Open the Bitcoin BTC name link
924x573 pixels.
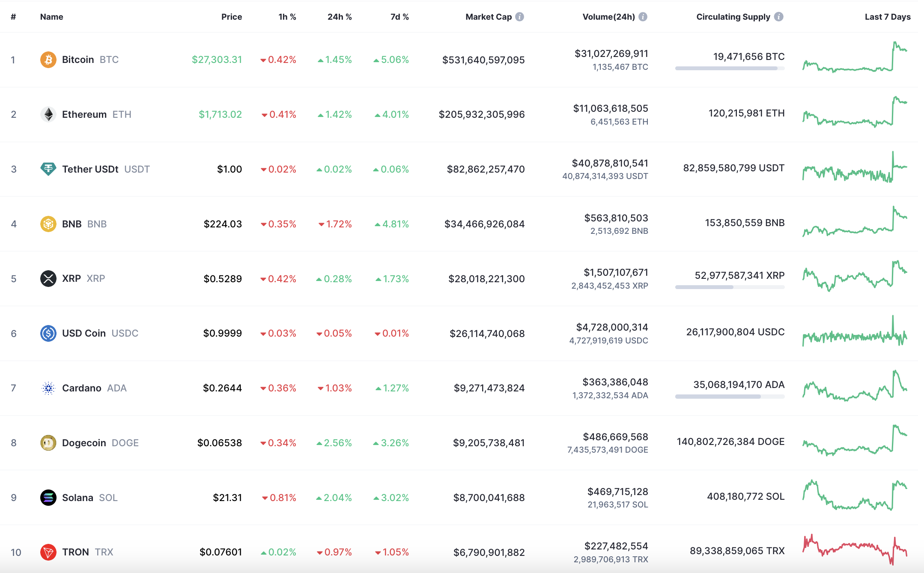(78, 60)
